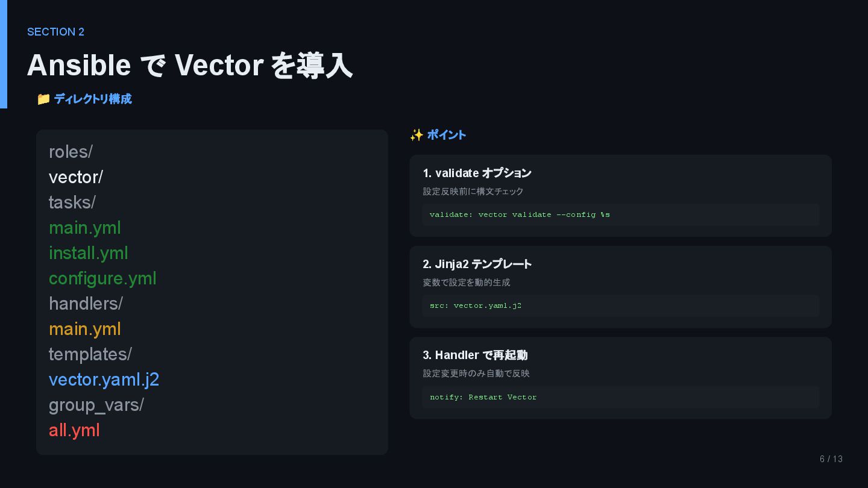The width and height of the screenshot is (868, 488).
Task: Select the vector/ directory entry
Action: coord(76,177)
